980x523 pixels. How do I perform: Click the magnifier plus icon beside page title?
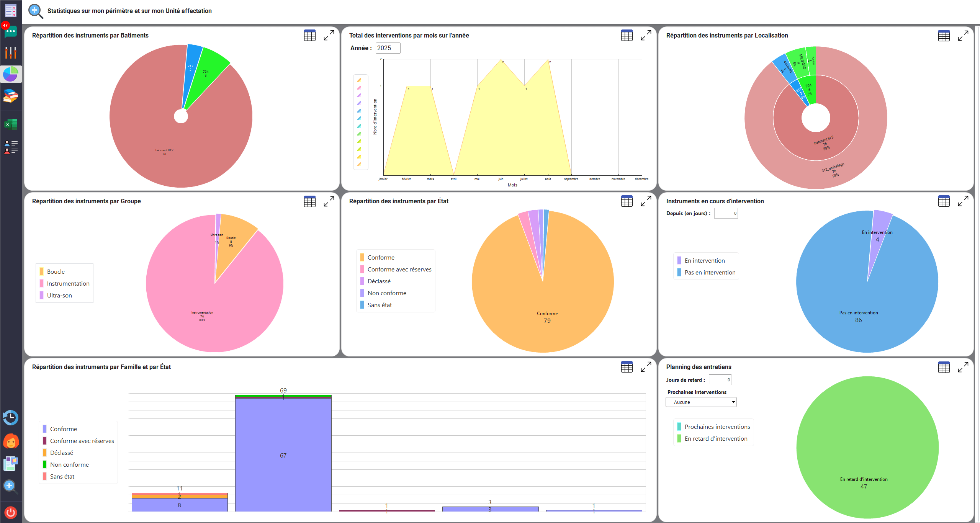click(x=36, y=11)
